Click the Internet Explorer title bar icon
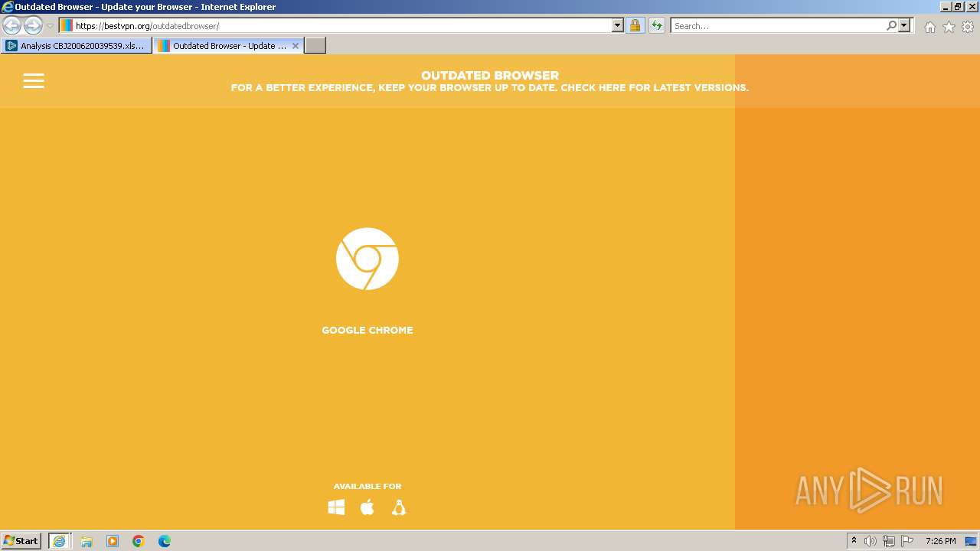Image resolution: width=980 pixels, height=551 pixels. click(8, 7)
